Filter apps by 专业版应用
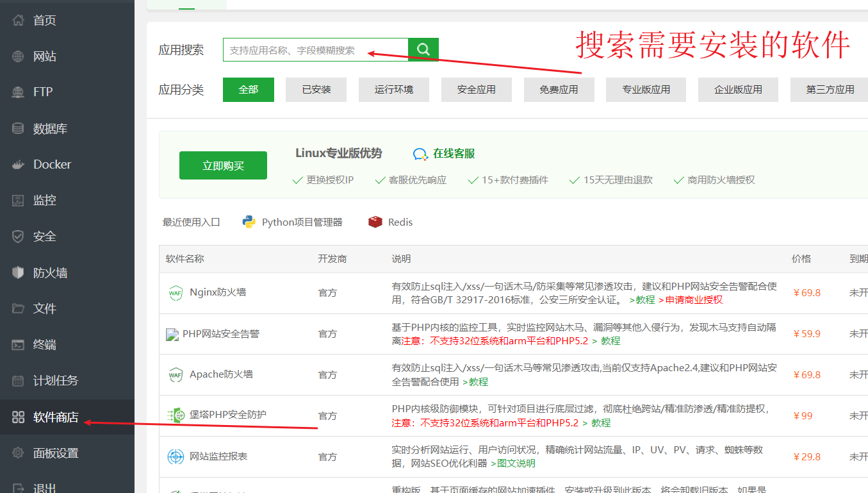Screen dimensions: 868x493 tap(646, 90)
